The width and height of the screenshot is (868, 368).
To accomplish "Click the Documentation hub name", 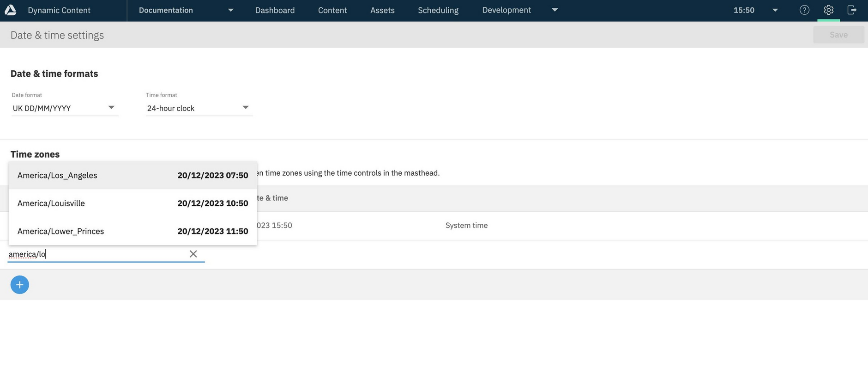I will coord(166,10).
